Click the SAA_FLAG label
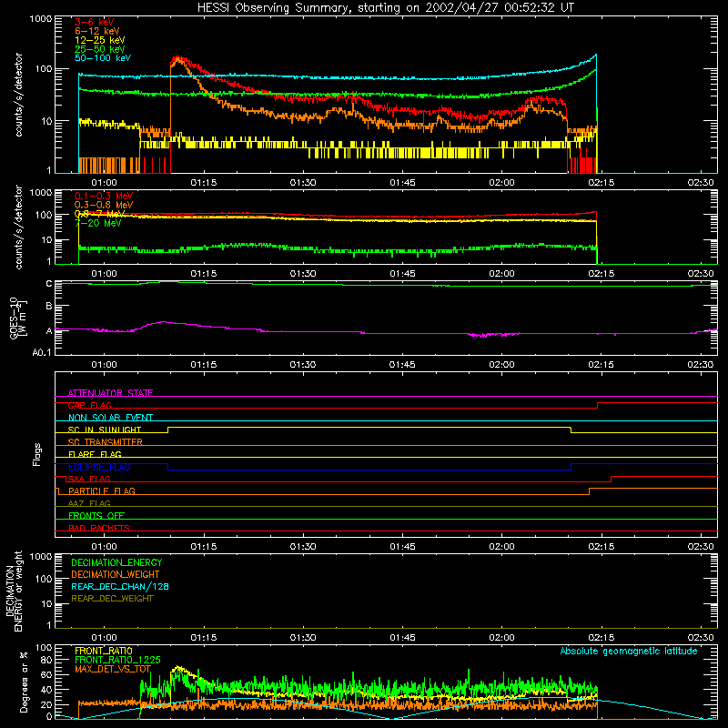728x728 pixels. tap(89, 479)
